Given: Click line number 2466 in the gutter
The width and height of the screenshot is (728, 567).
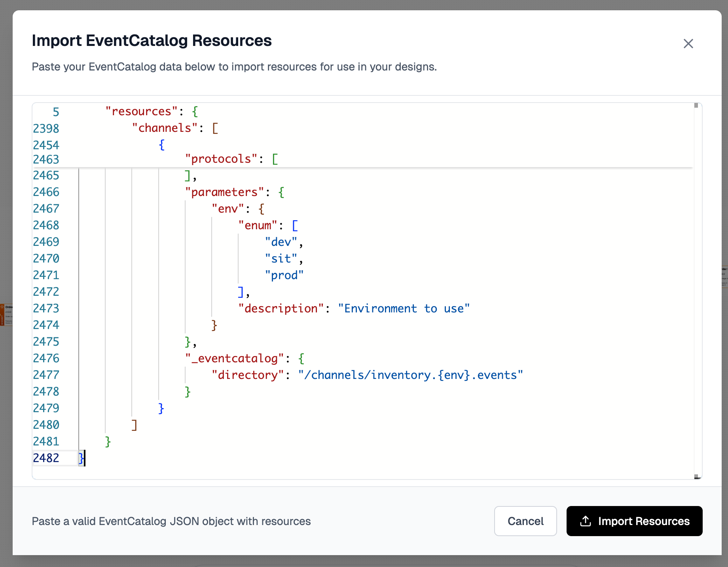Looking at the screenshot, I should coord(46,192).
